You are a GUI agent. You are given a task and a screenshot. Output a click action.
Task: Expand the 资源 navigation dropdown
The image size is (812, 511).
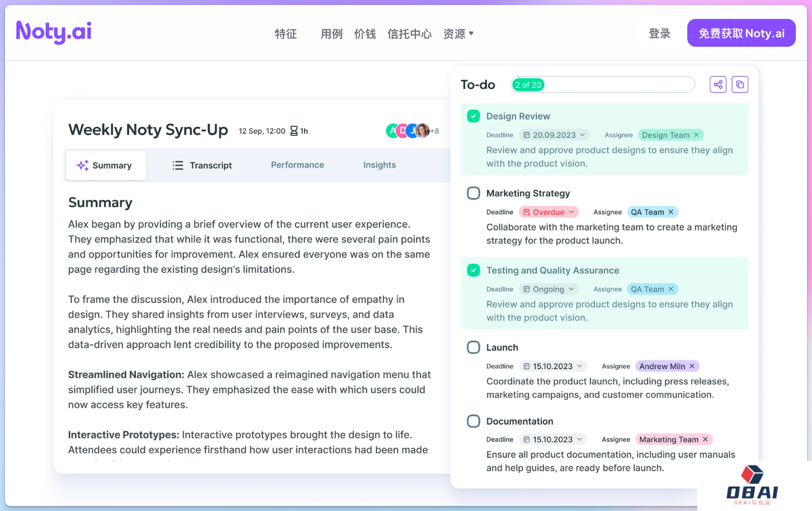point(458,34)
